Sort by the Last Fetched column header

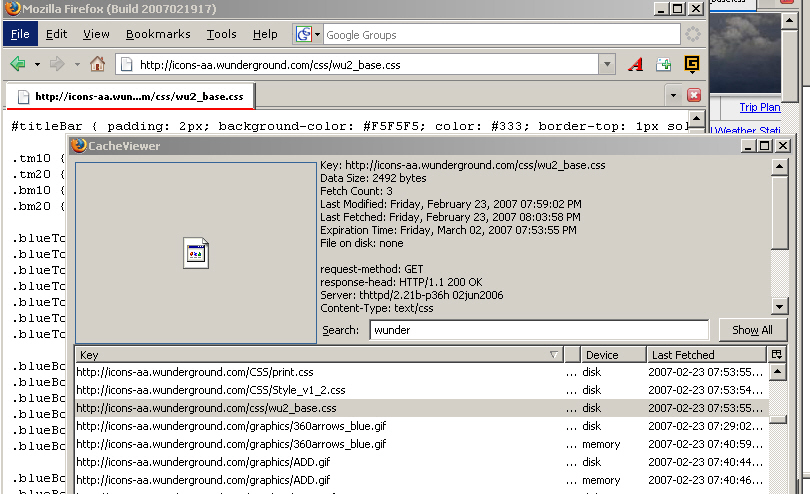pyautogui.click(x=706, y=354)
